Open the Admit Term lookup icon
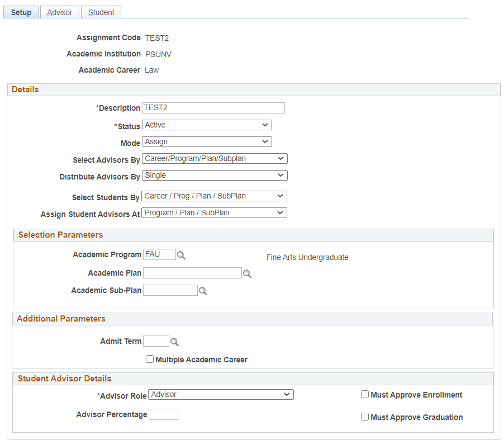The width and height of the screenshot is (504, 444). (x=174, y=341)
